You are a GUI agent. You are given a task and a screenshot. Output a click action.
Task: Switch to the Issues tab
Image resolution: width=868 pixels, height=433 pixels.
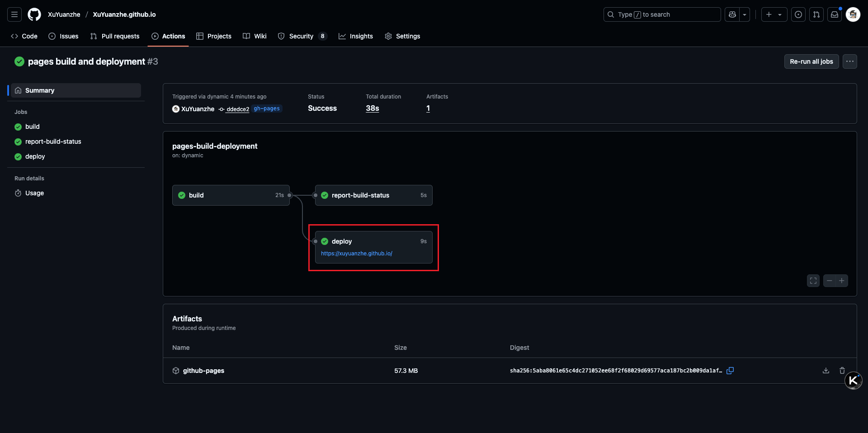[x=63, y=36]
